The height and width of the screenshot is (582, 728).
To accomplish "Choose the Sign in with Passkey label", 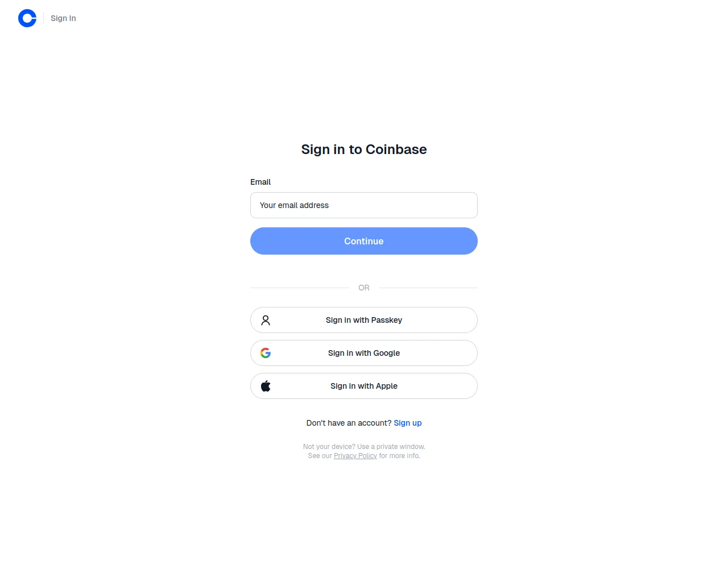I will tap(364, 321).
